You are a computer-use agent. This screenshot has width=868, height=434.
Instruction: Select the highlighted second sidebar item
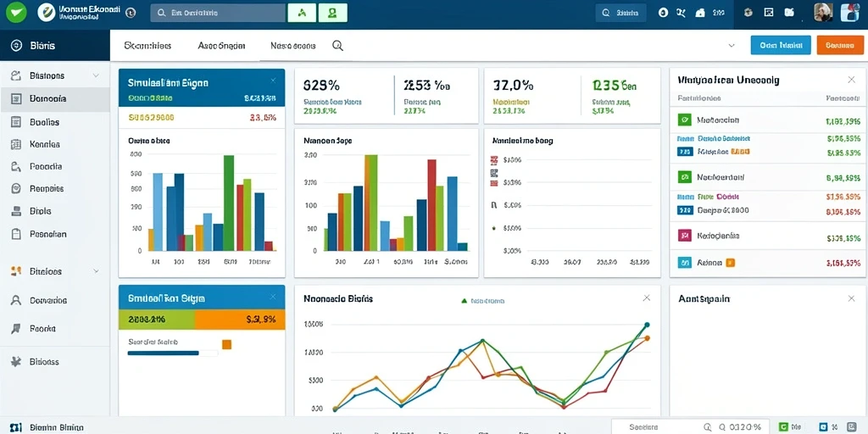click(55, 99)
